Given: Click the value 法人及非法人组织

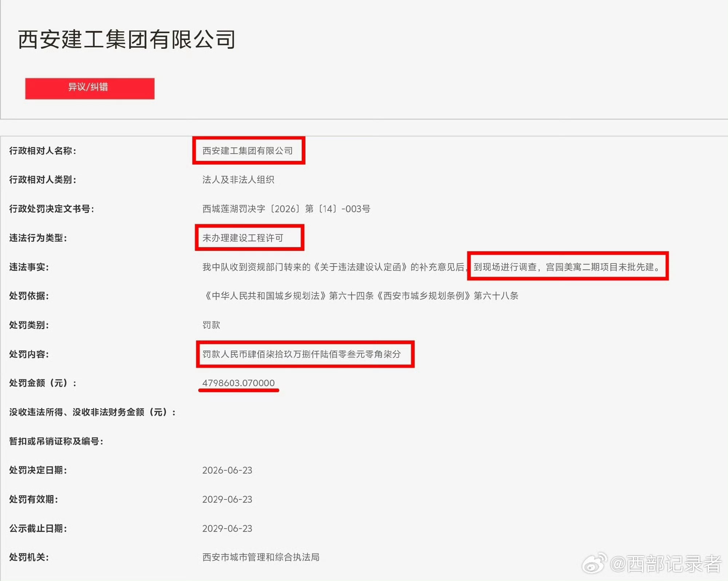Looking at the screenshot, I should coord(238,179).
